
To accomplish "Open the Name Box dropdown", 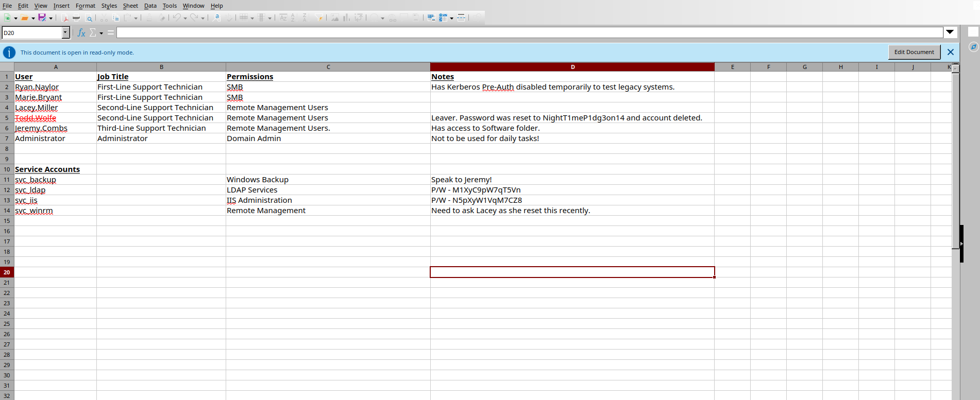I will (x=65, y=33).
